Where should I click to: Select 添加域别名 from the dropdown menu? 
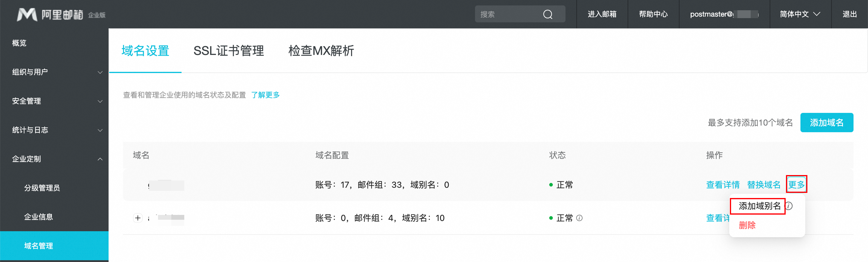pyautogui.click(x=759, y=206)
